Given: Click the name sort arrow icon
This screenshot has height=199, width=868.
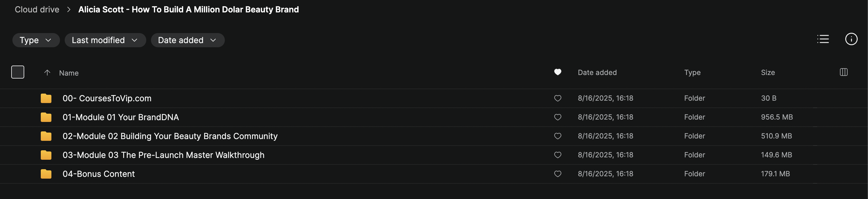Looking at the screenshot, I should (x=47, y=73).
